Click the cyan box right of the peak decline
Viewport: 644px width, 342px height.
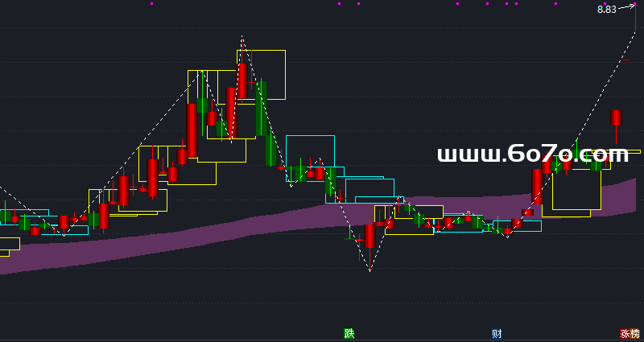310,138
